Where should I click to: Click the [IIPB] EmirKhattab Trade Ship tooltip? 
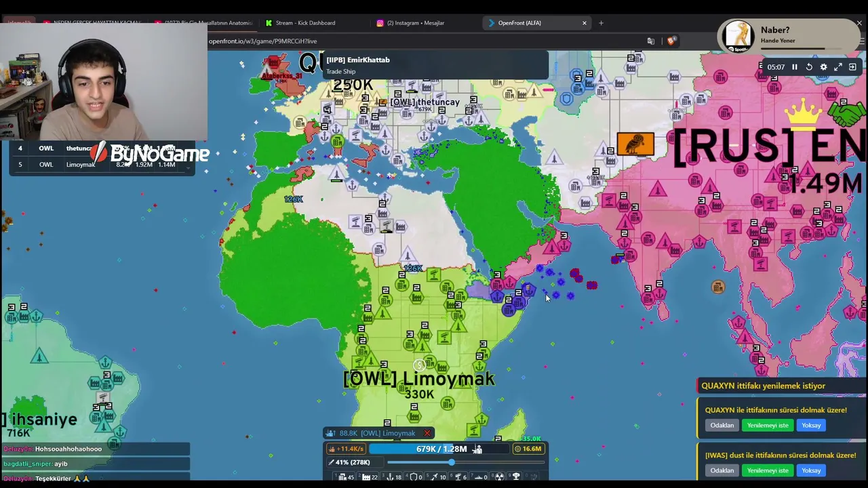434,65
